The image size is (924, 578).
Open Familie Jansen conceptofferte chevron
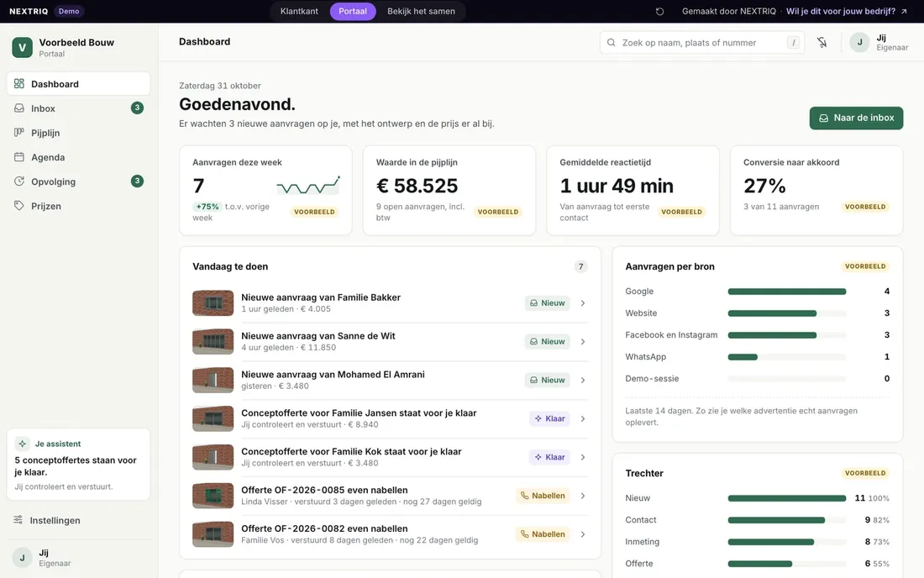click(583, 418)
